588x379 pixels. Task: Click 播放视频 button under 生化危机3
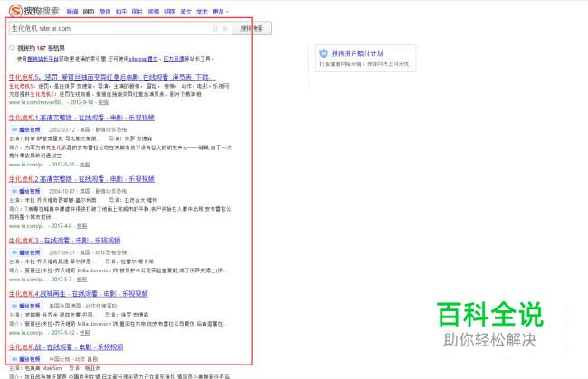[x=26, y=252]
